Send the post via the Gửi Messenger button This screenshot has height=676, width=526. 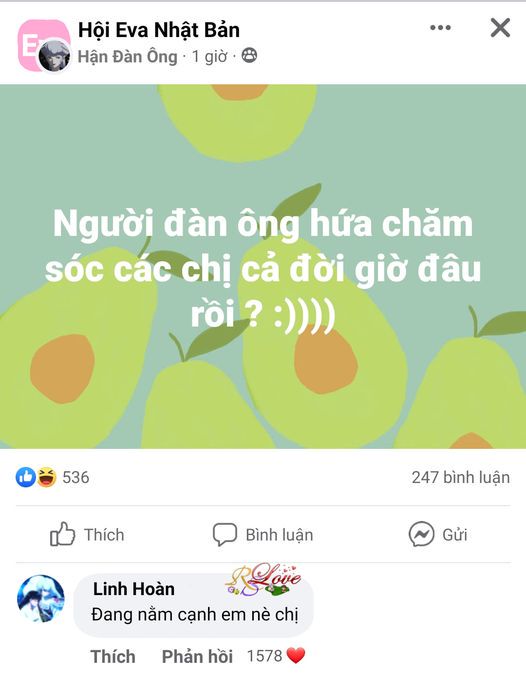[x=438, y=535]
